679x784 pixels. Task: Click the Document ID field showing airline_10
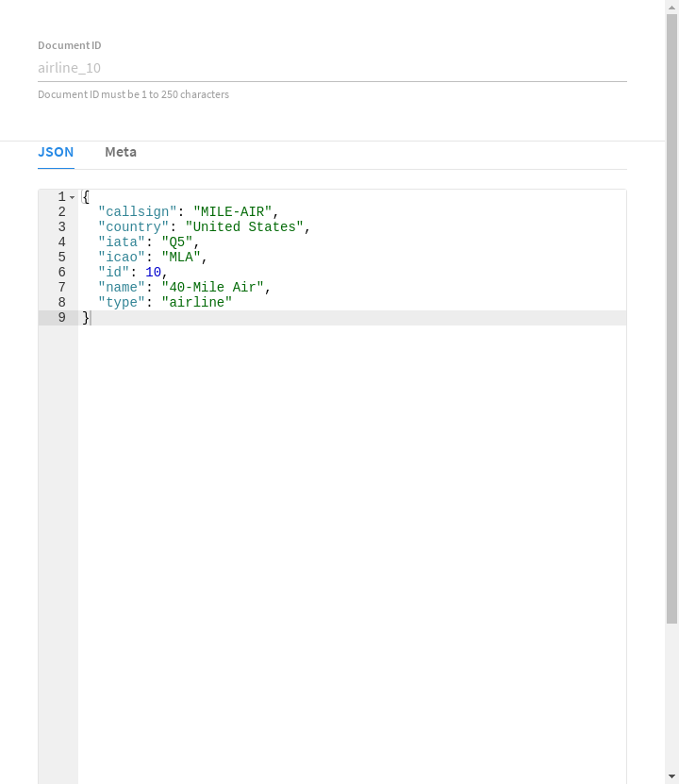[x=332, y=68]
